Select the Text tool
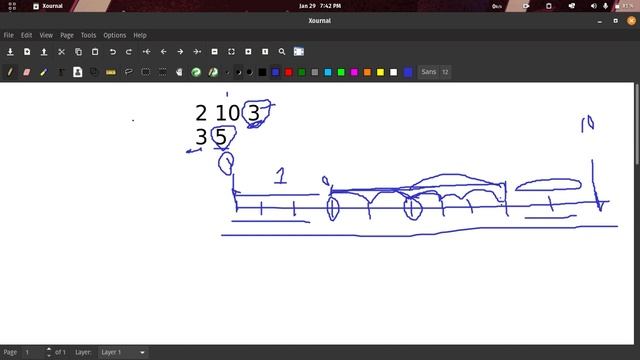The width and height of the screenshot is (640, 360). tap(61, 72)
